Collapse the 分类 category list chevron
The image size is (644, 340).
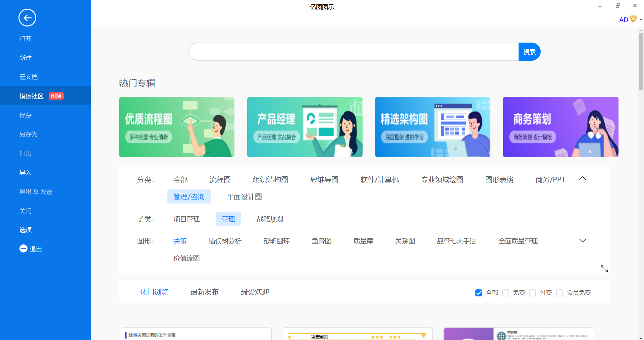coord(583,178)
